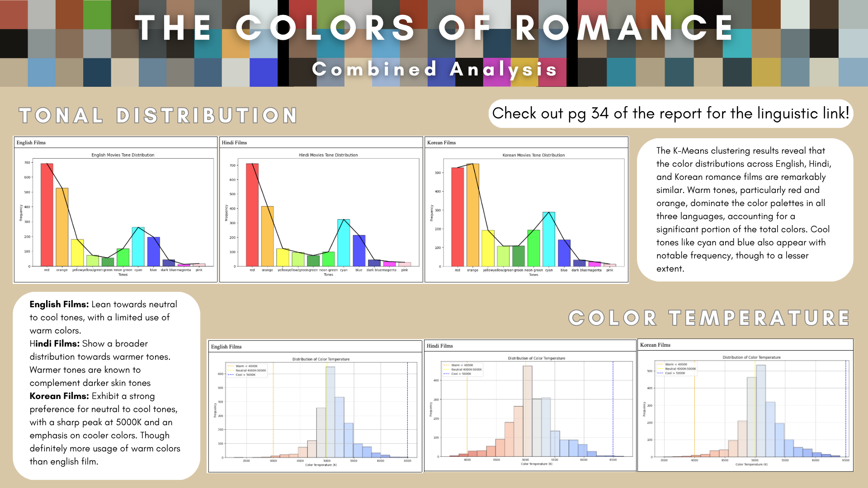Click the "TONAL DISTRIBUTION" heading

click(158, 116)
